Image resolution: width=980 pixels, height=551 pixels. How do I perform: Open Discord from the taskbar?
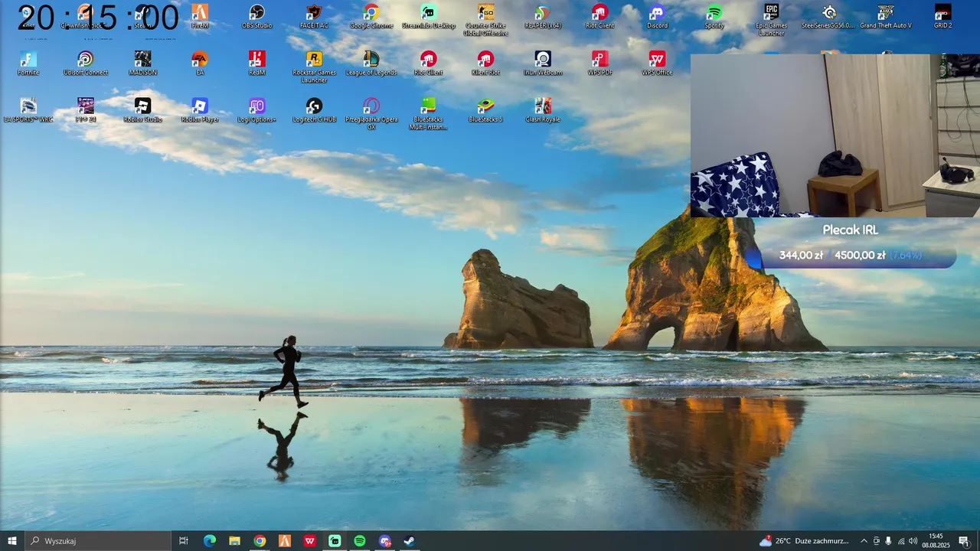click(385, 541)
